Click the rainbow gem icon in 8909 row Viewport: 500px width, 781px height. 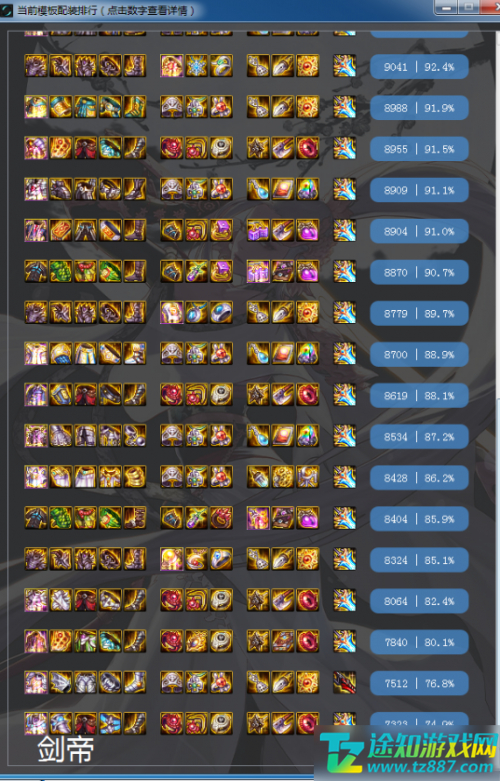308,189
